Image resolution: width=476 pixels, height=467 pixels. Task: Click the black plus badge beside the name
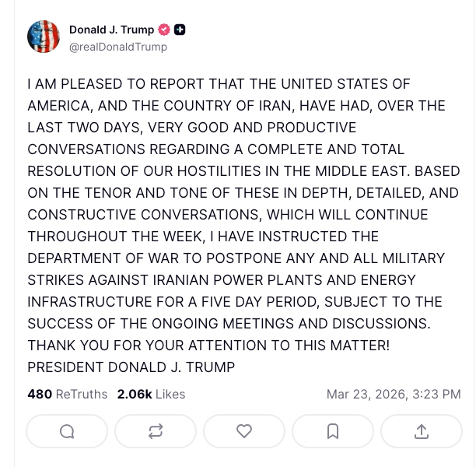click(x=180, y=30)
